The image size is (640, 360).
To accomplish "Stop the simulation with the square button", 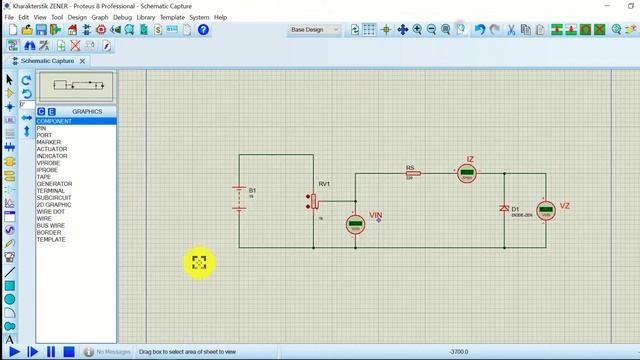I will [69, 351].
